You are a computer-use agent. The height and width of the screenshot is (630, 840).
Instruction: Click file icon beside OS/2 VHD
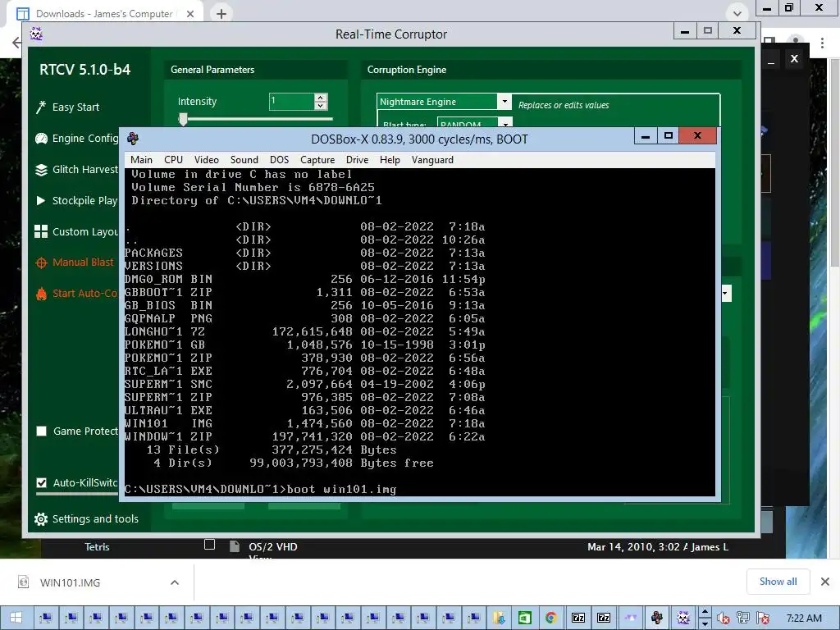coord(234,546)
